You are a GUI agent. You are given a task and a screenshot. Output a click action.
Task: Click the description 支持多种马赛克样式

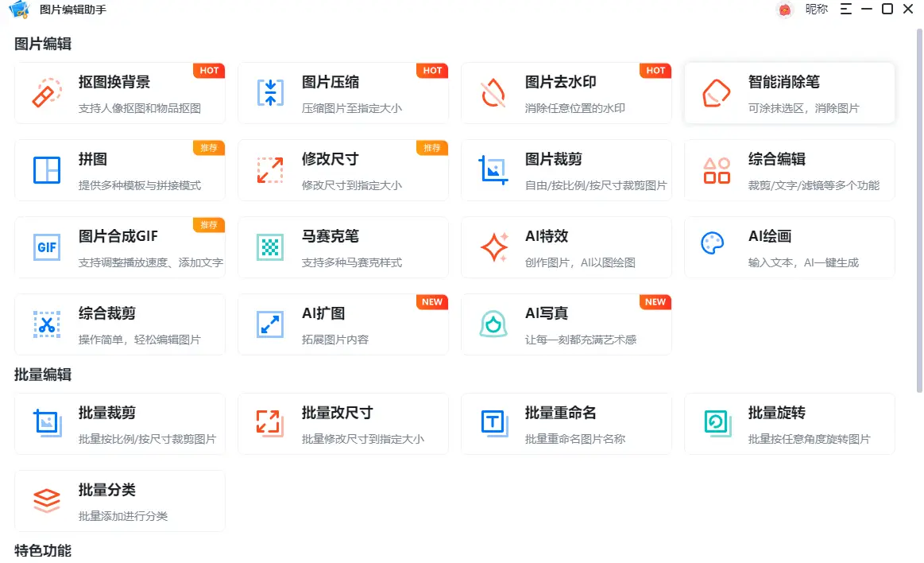click(352, 263)
